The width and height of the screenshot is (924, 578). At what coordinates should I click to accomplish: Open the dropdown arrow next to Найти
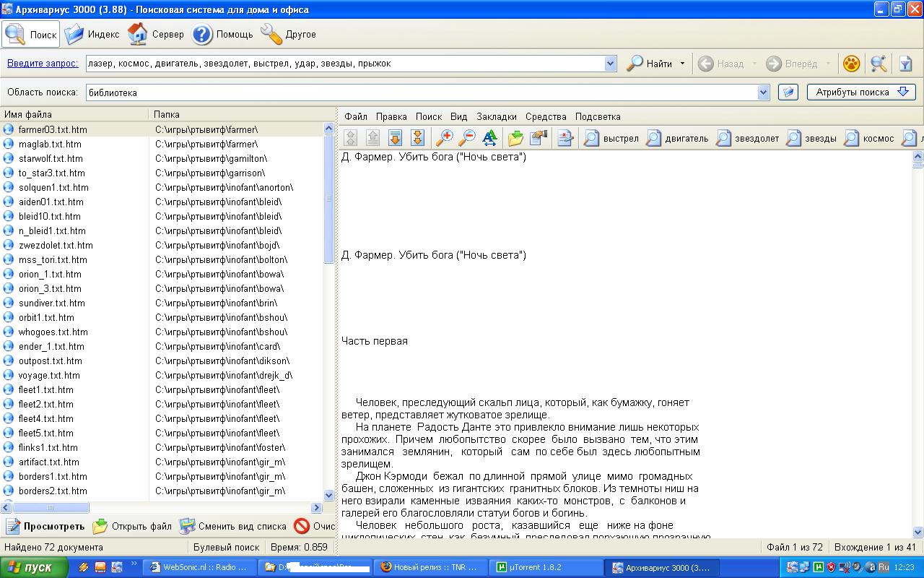click(682, 64)
